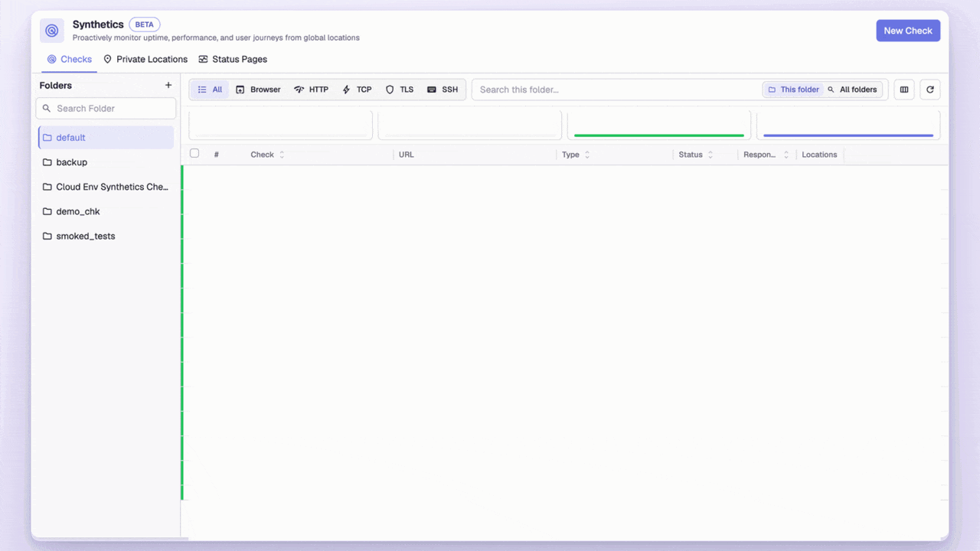This screenshot has height=551, width=980.
Task: Click the refresh icon button
Action: pyautogui.click(x=930, y=90)
